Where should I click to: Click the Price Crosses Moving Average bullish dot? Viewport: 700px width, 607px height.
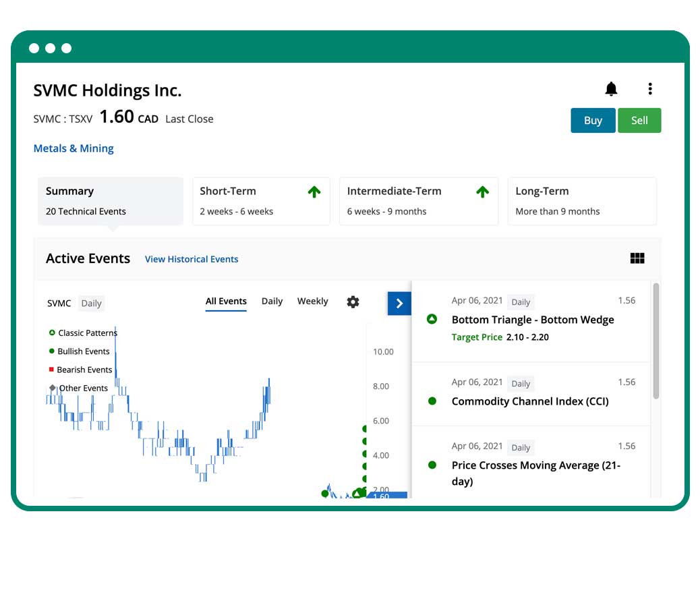coord(432,465)
